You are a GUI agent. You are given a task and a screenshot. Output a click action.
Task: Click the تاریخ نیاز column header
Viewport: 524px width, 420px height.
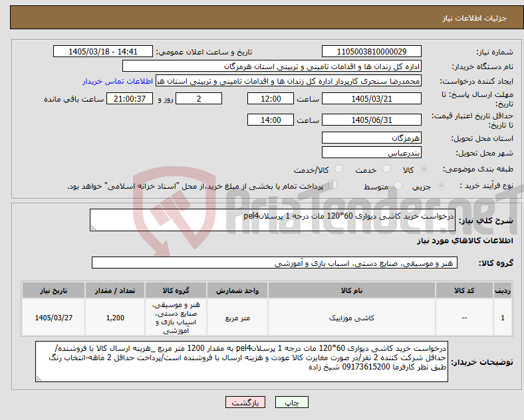point(53,290)
